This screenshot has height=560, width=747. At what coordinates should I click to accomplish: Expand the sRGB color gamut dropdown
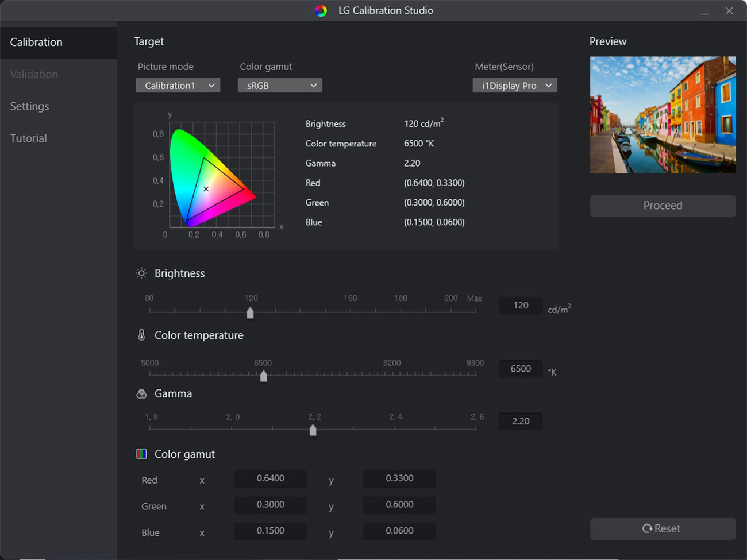pyautogui.click(x=280, y=86)
